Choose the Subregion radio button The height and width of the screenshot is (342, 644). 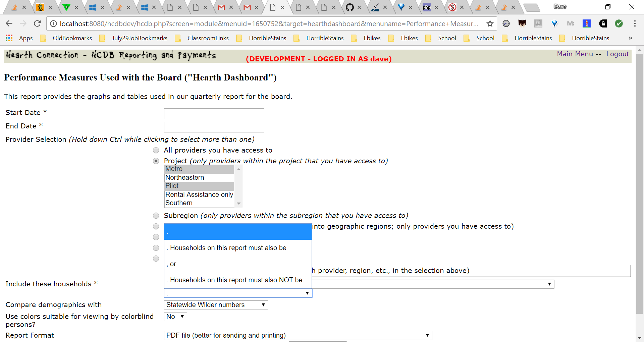click(x=156, y=216)
